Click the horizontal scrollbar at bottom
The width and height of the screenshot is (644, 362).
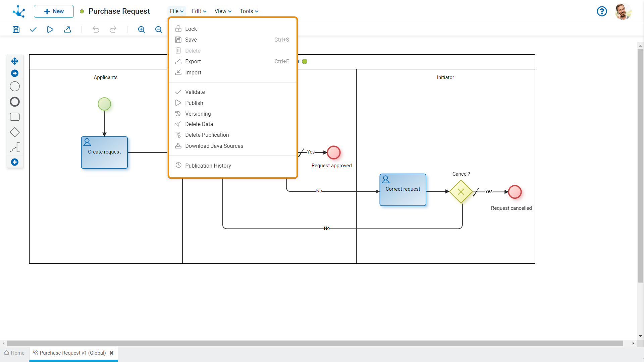[315, 344]
